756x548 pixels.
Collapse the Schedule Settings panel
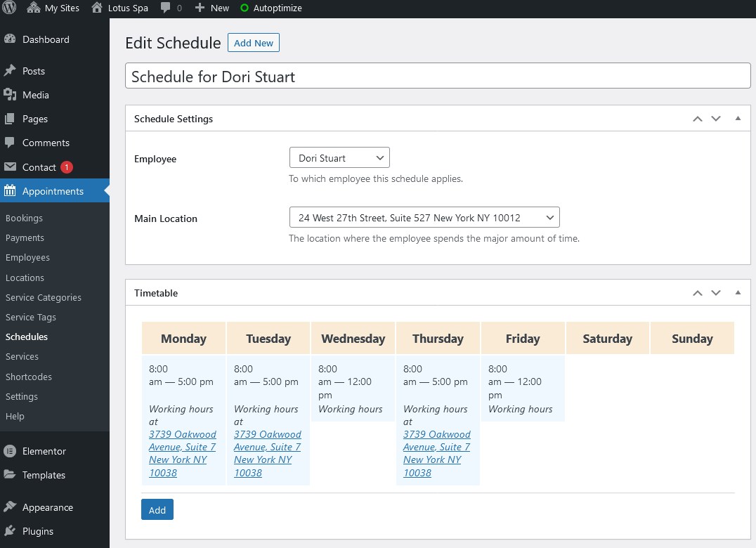[738, 119]
